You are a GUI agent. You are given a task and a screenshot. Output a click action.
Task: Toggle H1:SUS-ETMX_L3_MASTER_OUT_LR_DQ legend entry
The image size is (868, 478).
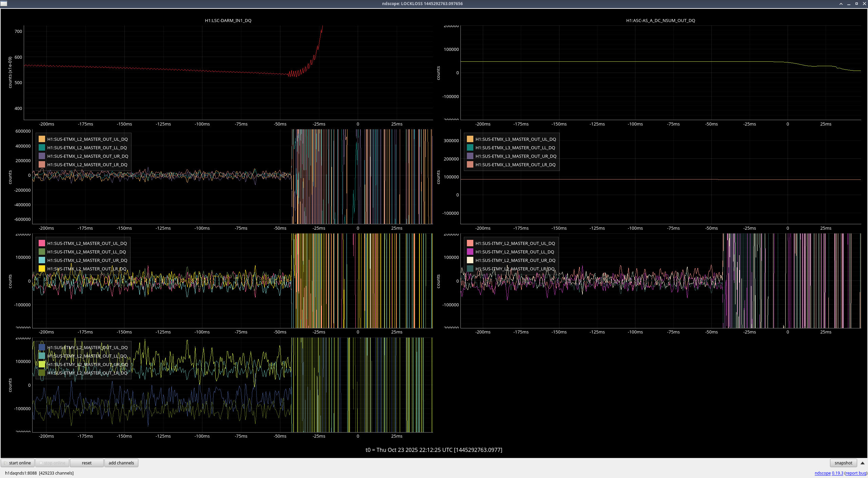[515, 165]
